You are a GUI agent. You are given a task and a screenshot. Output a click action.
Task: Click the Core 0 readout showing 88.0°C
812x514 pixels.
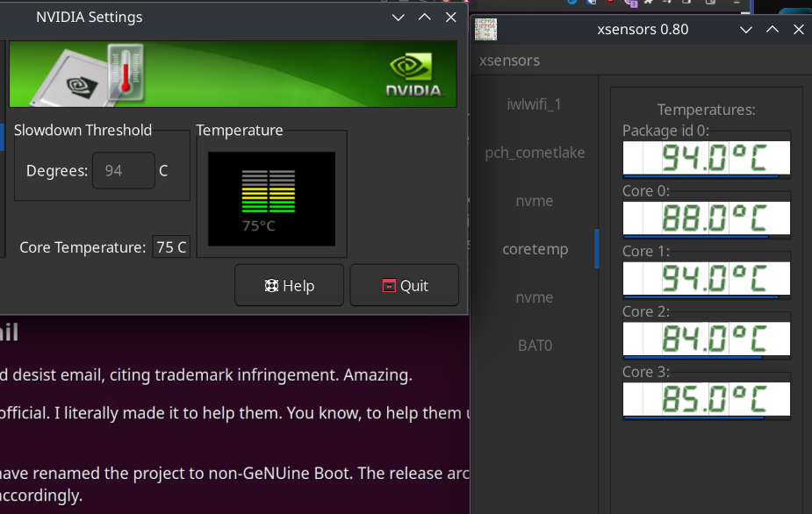(x=707, y=218)
